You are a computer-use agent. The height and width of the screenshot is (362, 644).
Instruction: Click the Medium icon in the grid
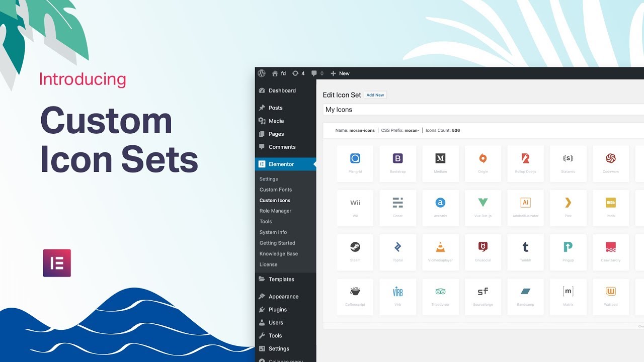click(440, 163)
